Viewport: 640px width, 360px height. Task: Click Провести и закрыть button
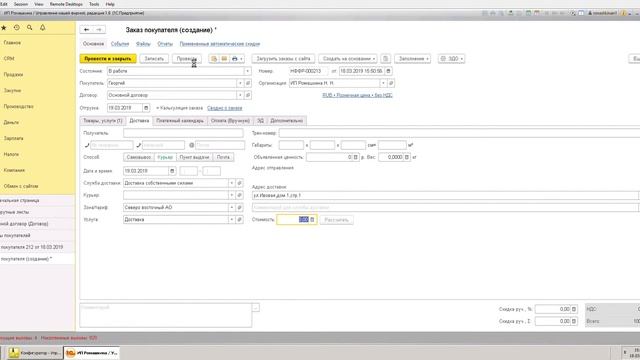click(x=108, y=59)
